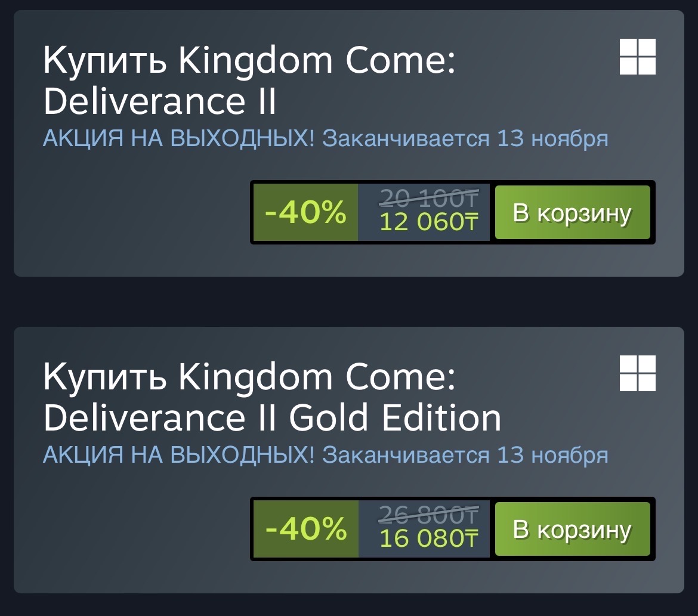Add Kingdom Come: Deliverance II standard to cart
698x616 pixels.
(x=572, y=213)
